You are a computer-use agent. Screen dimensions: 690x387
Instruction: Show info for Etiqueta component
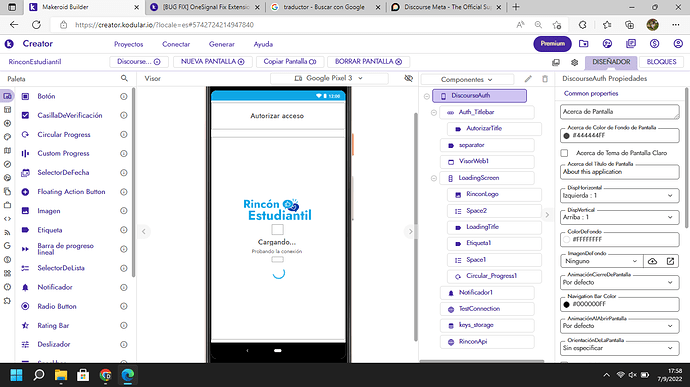click(x=124, y=230)
